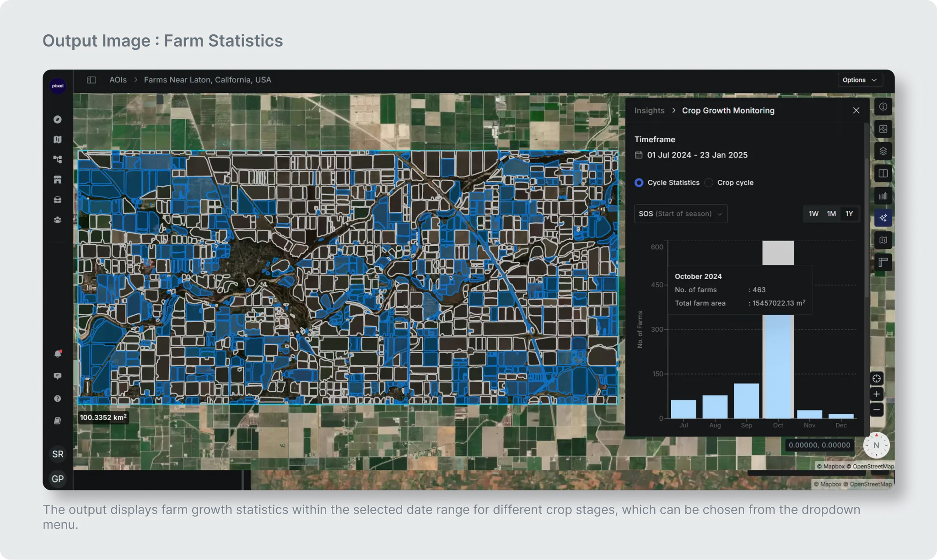This screenshot has height=560, width=937.
Task: Switch chart range to 1Y
Action: (x=849, y=214)
